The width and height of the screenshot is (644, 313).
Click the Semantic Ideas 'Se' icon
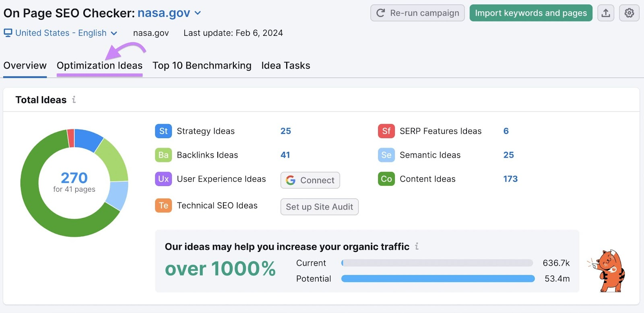tap(386, 155)
